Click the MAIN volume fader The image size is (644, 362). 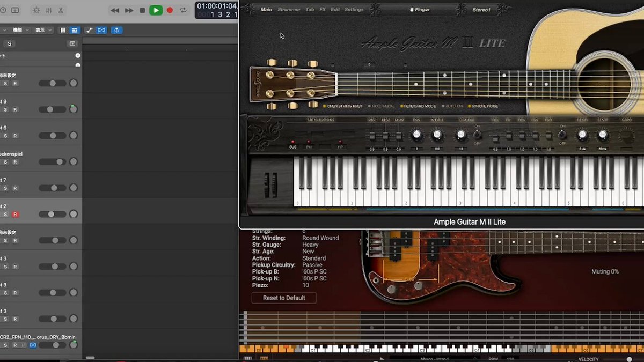pos(399,135)
